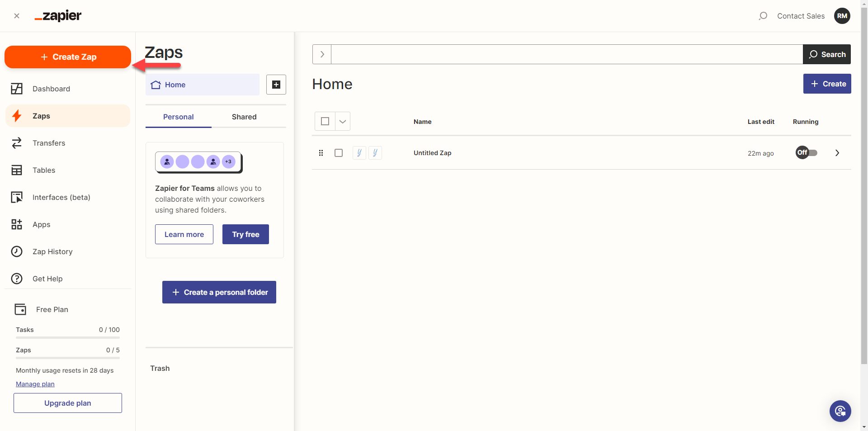This screenshot has height=431, width=868.
Task: Expand Untitled Zap details chevron
Action: click(837, 153)
